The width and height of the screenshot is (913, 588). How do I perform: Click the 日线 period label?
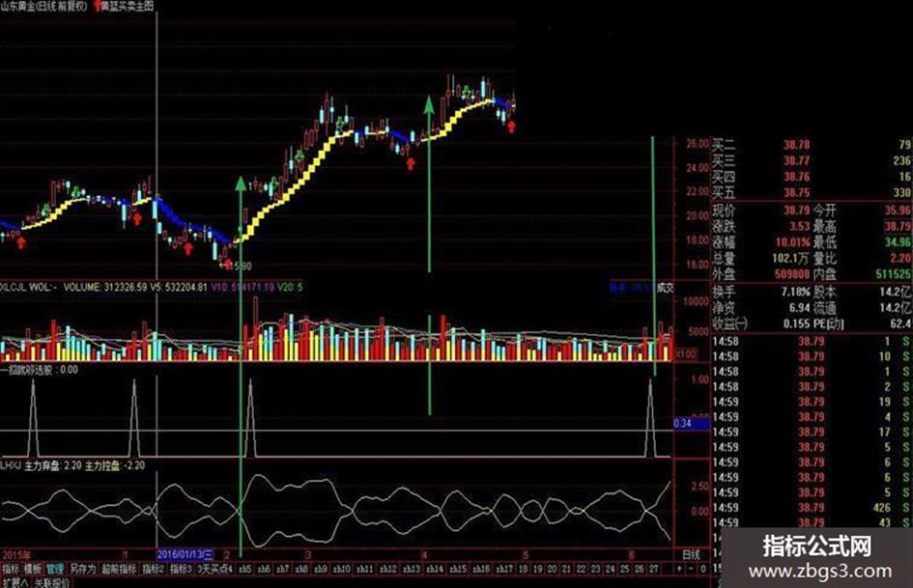691,554
